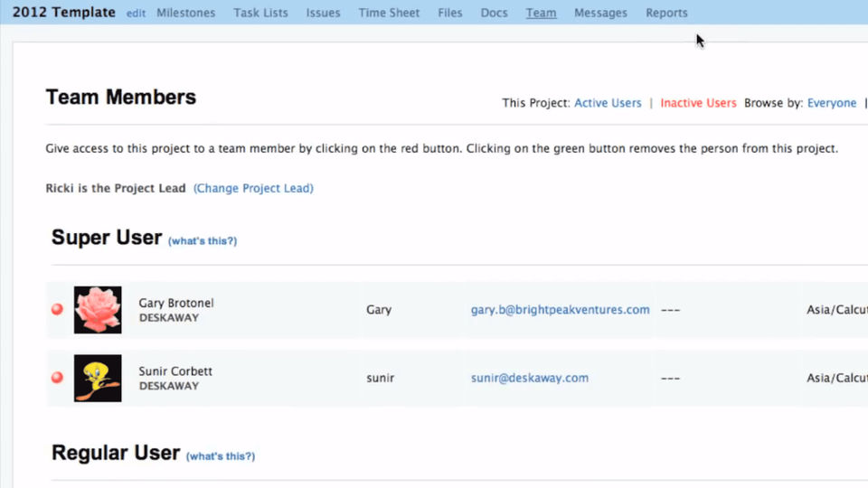Image resolution: width=868 pixels, height=488 pixels.
Task: Click the 'Regular User' heading
Action: (x=116, y=453)
